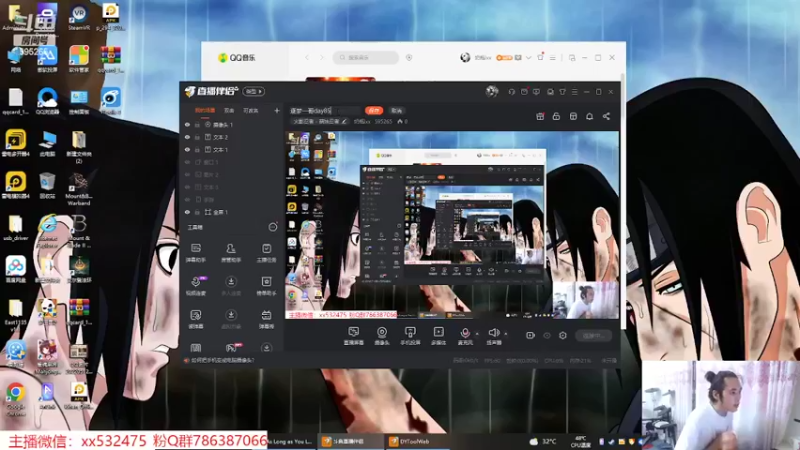Switch to the third scene tab

(x=251, y=110)
